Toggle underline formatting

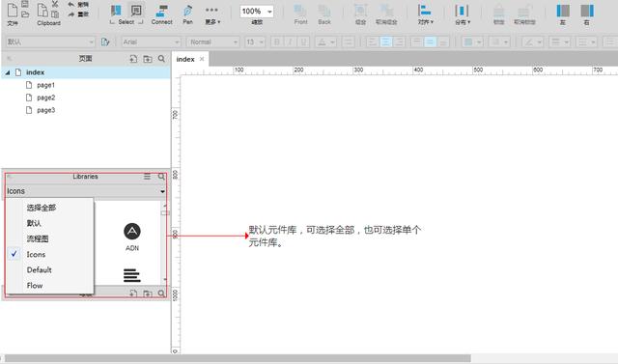[x=303, y=42]
